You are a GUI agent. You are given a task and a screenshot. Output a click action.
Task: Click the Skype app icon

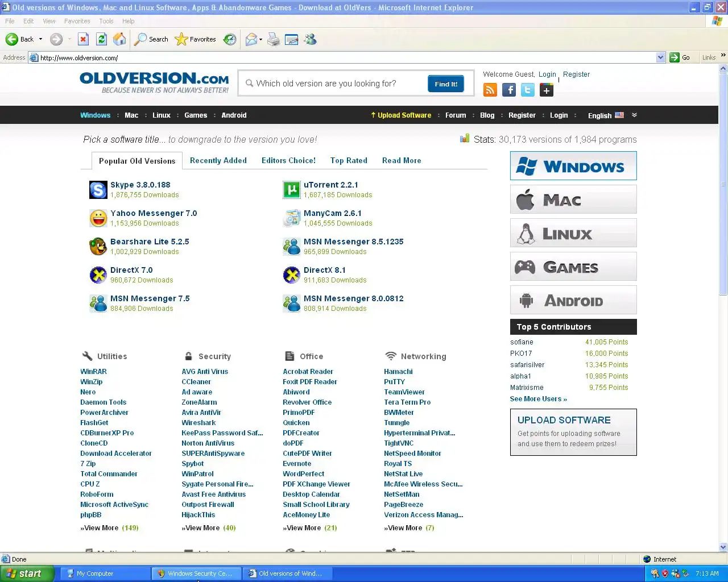click(98, 190)
